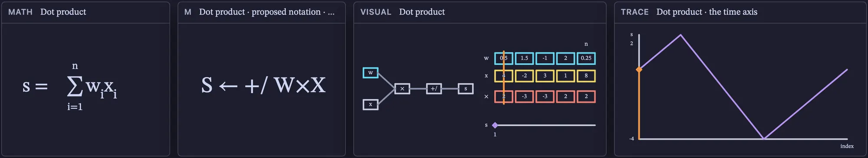Screen dimensions: 868x158
Task: Click the x input node in the diagram
Action: click(x=370, y=104)
